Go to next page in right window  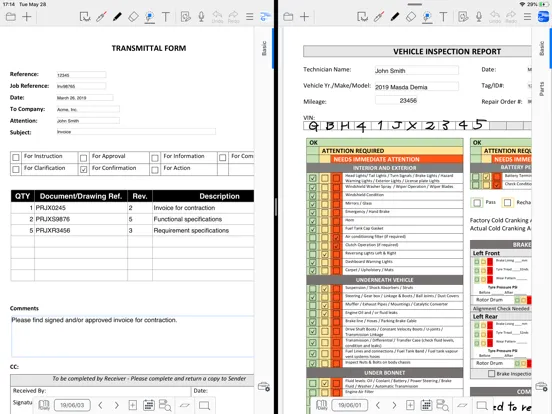click(394, 405)
